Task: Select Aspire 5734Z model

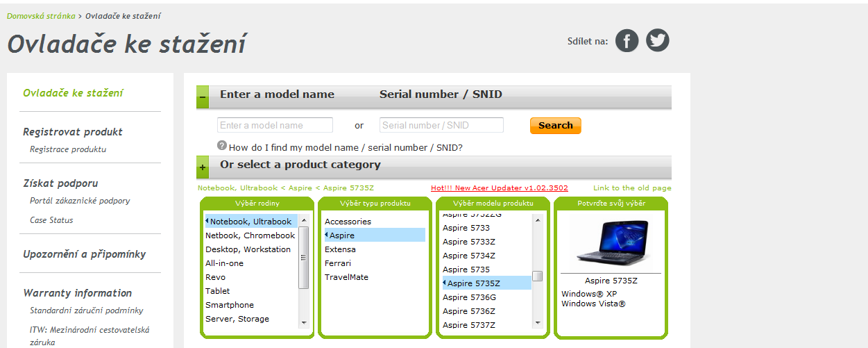Action: pos(469,256)
